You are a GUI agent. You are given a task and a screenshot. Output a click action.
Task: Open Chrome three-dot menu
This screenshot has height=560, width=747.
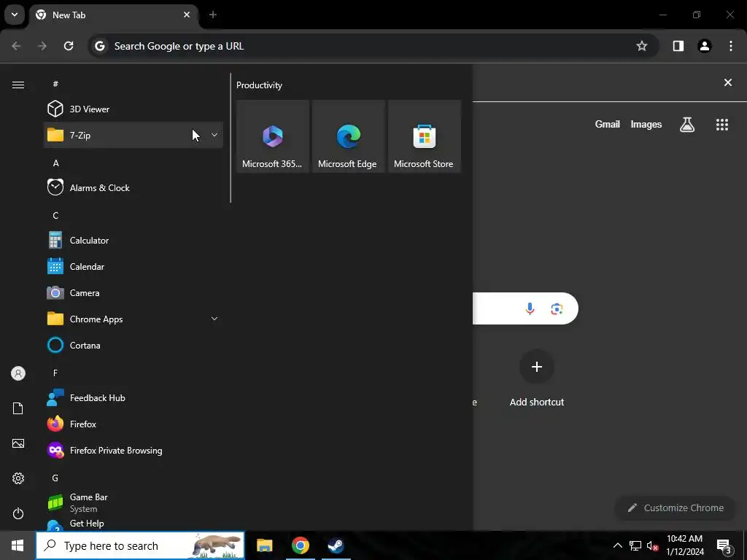[731, 46]
